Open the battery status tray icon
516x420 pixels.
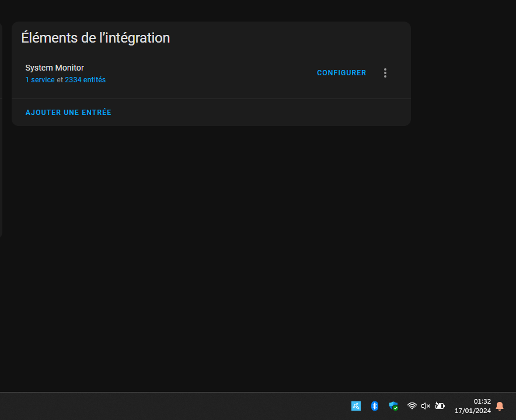[440, 406]
